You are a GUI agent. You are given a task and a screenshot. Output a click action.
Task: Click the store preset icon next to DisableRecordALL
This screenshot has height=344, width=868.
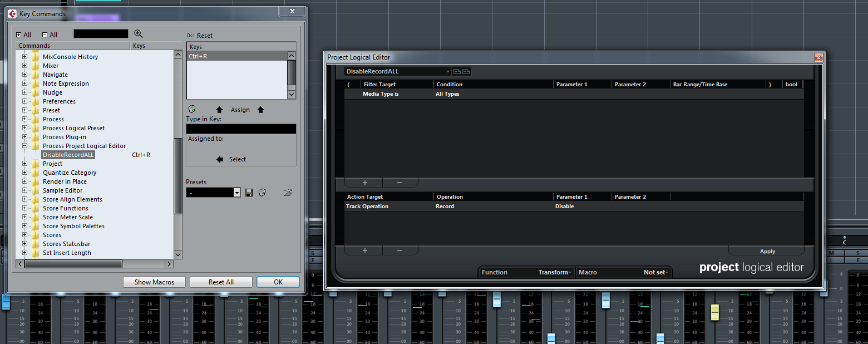[457, 71]
